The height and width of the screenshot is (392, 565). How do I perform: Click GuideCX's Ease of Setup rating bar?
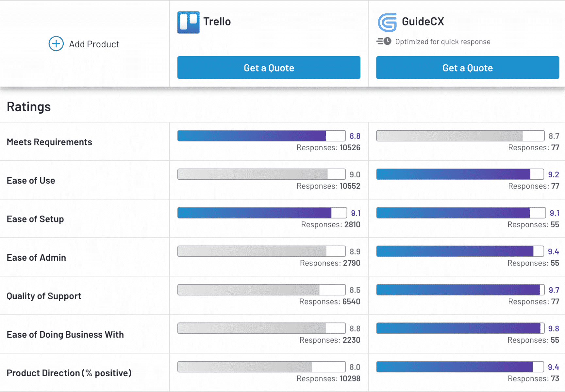pyautogui.click(x=461, y=213)
